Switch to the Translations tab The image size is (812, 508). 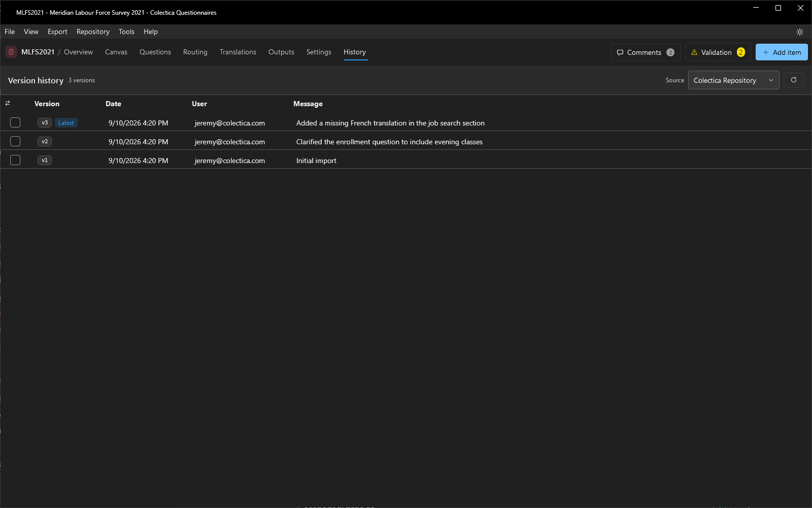click(238, 52)
